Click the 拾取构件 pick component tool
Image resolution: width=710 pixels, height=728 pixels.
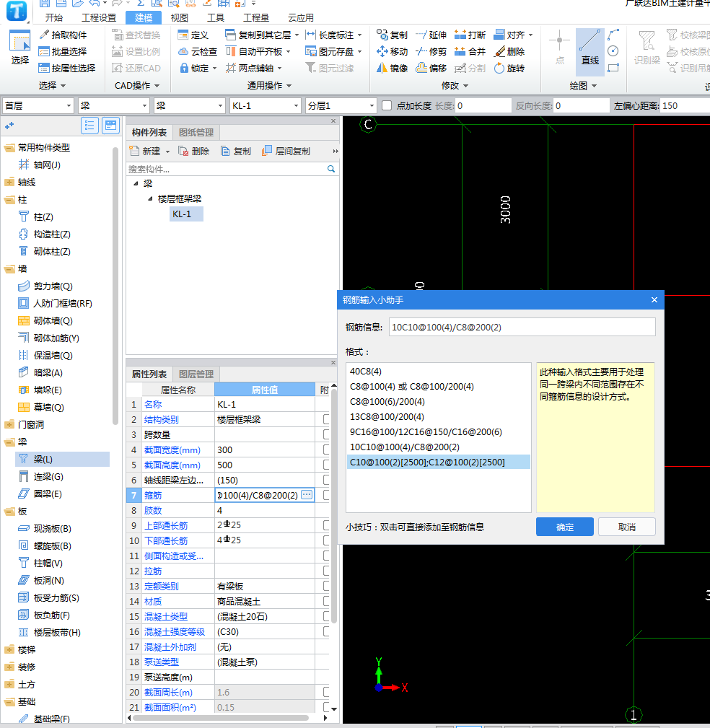click(63, 35)
